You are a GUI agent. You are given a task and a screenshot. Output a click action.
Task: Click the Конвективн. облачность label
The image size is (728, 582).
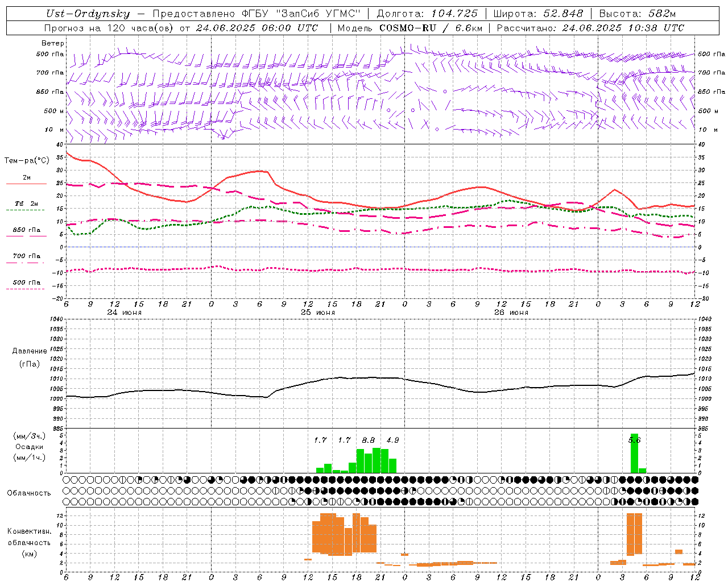tap(29, 537)
